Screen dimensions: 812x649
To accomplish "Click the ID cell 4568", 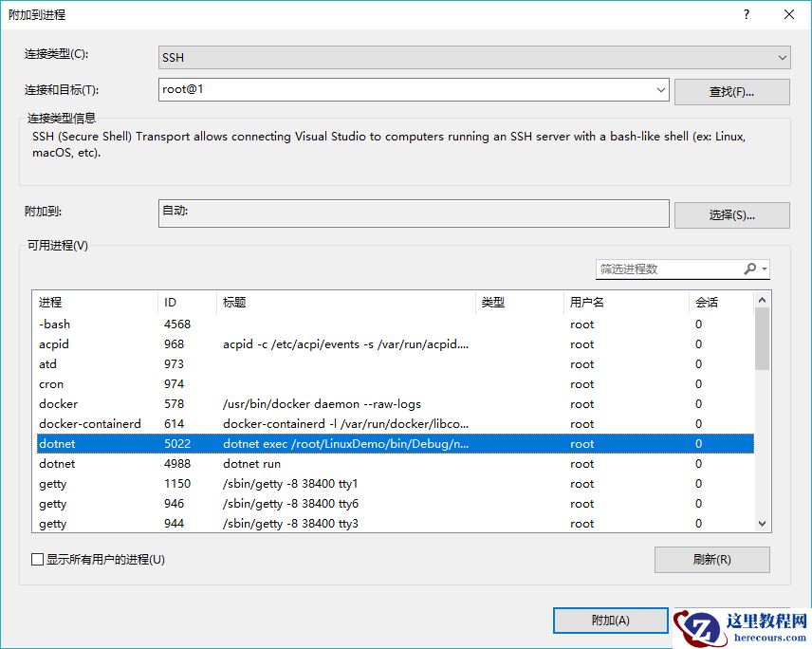I will (177, 324).
